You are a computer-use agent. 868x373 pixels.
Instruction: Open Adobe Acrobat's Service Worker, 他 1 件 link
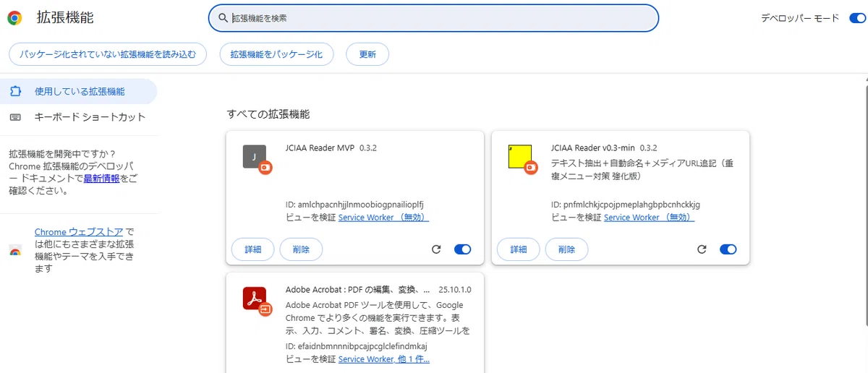pyautogui.click(x=383, y=359)
